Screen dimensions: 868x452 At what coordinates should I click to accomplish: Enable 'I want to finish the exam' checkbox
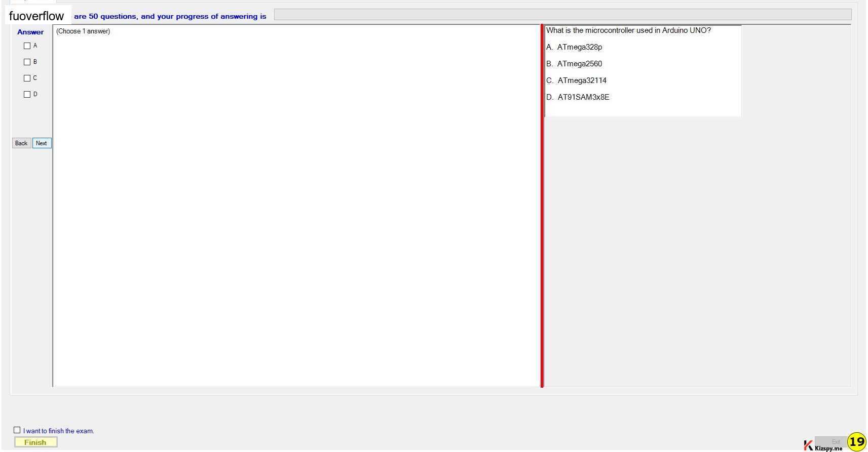pos(17,430)
